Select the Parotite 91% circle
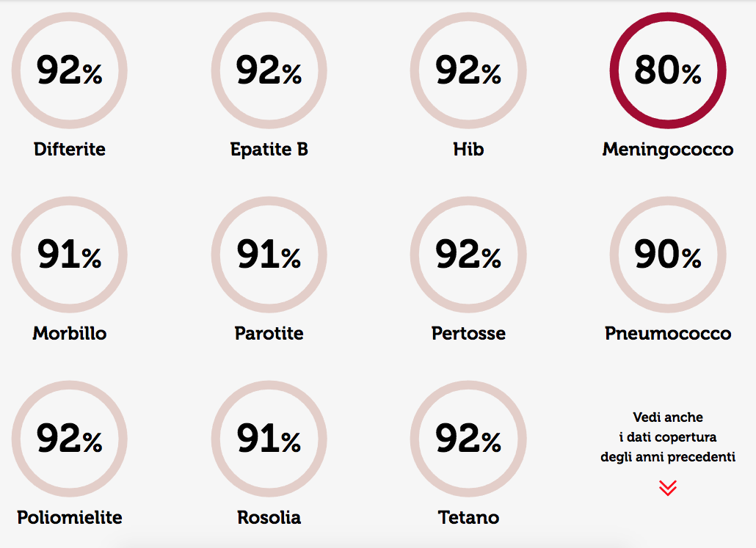The height and width of the screenshot is (548, 756). 269,255
